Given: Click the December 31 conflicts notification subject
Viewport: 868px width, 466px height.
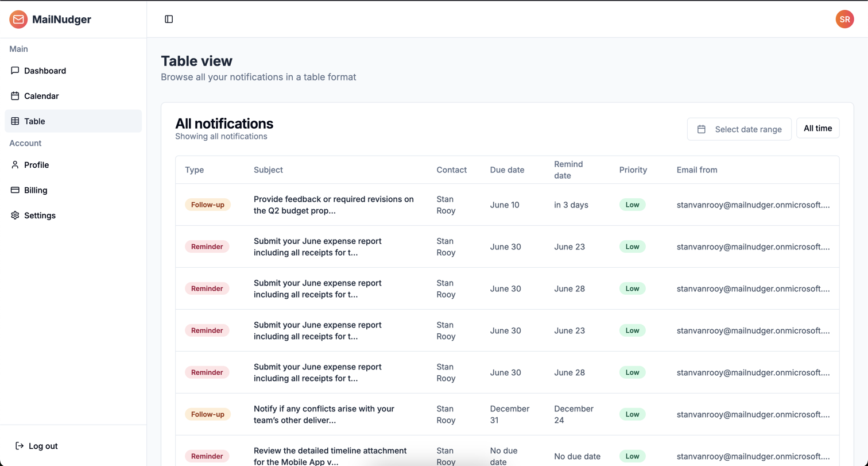Looking at the screenshot, I should point(324,414).
